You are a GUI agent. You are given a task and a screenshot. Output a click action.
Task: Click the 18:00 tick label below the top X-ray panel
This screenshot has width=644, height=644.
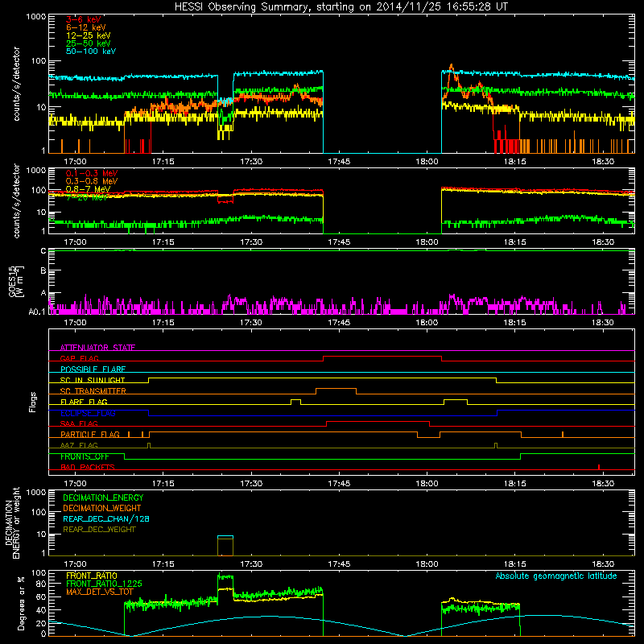coord(427,162)
